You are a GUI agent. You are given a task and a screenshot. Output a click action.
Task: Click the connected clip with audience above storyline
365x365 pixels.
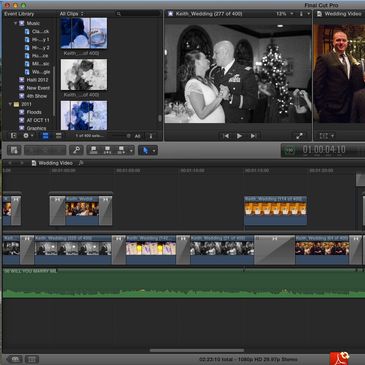(81, 210)
